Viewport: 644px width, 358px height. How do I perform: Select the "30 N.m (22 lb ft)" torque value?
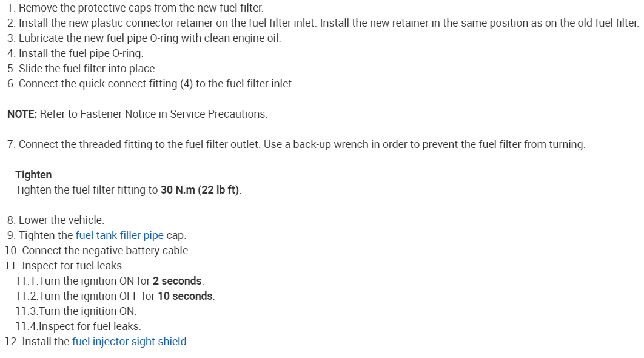200,190
